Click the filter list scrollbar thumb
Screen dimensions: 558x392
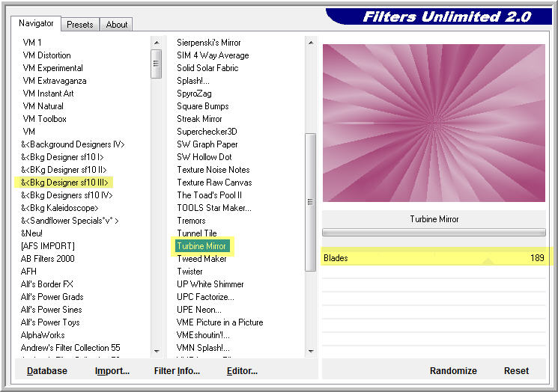point(311,202)
